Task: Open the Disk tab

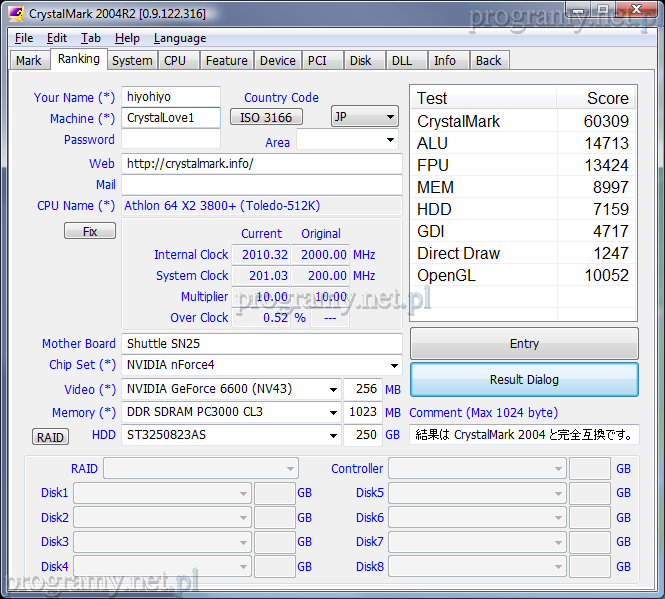Action: point(360,60)
